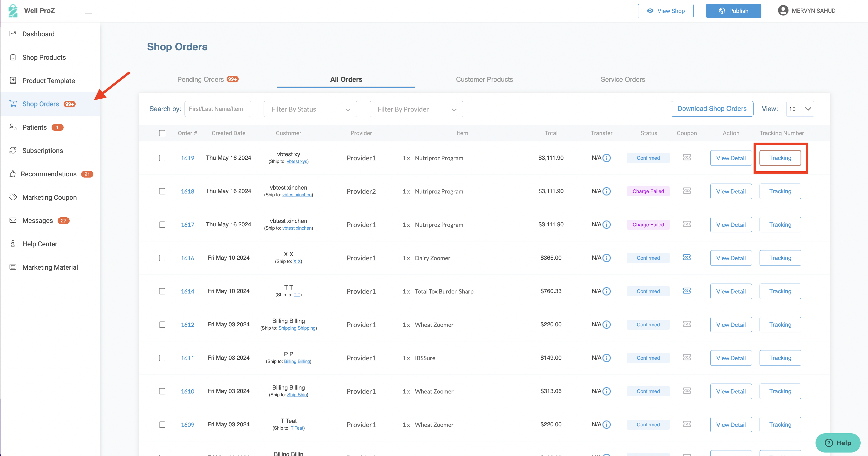
Task: Open ship-to link vbtest xys
Action: pos(297,162)
